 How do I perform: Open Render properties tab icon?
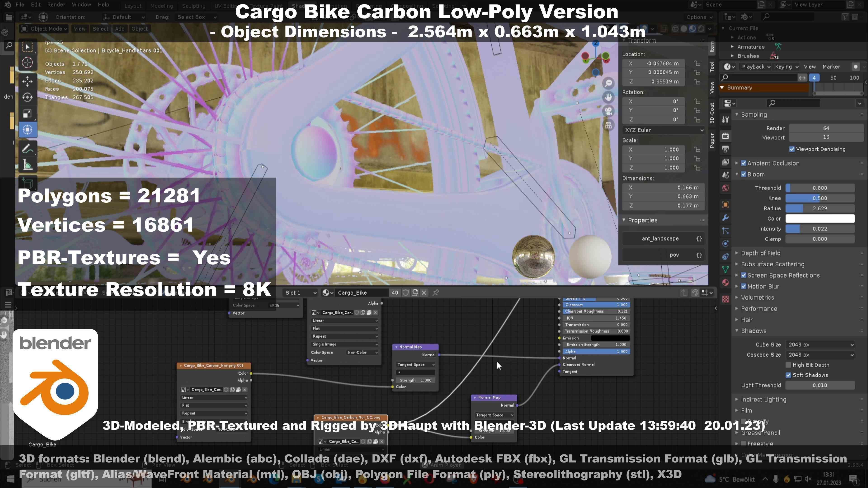click(725, 136)
